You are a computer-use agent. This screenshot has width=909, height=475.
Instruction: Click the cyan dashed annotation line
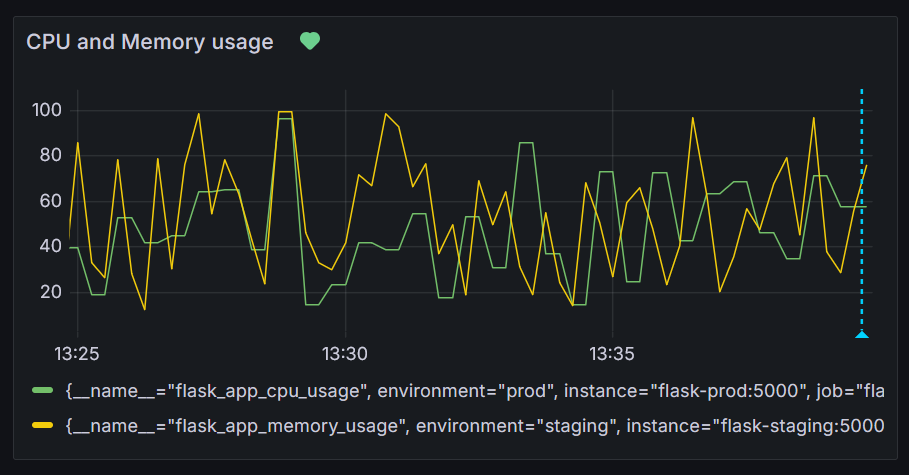(x=861, y=200)
